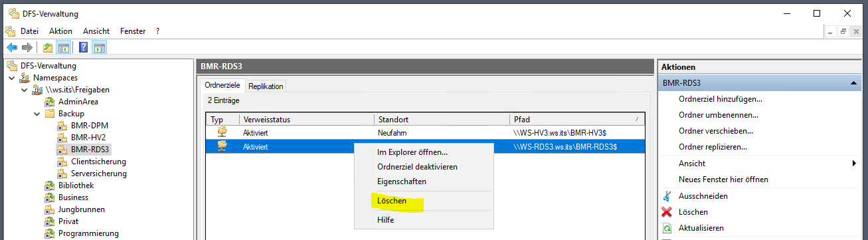Click Ordner verschieben... action
This screenshot has width=868, height=240.
point(716,131)
